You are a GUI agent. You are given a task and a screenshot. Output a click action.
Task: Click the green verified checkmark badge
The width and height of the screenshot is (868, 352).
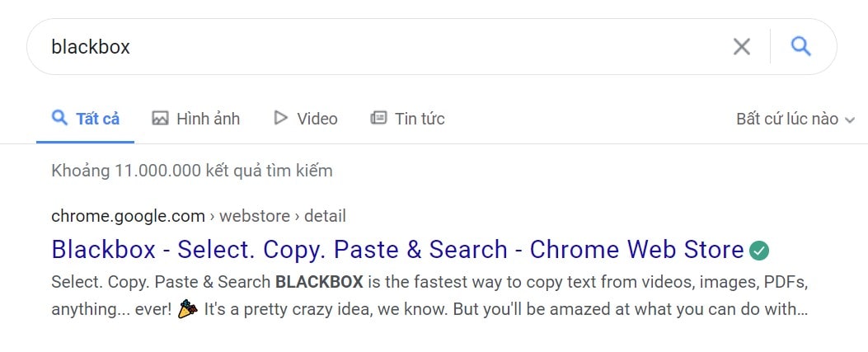759,251
